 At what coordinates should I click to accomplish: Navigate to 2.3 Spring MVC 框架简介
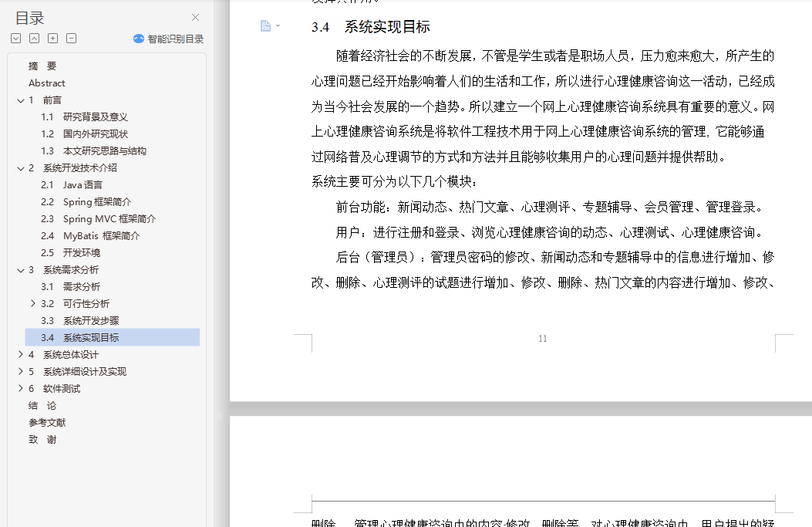coord(99,218)
